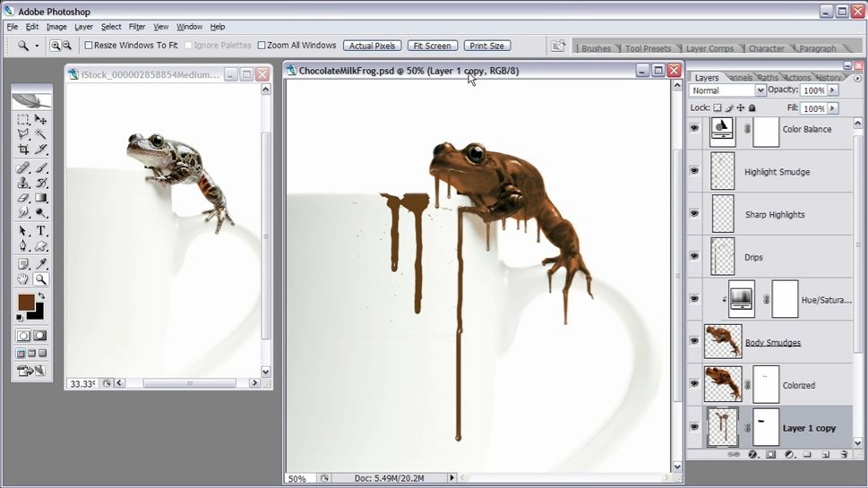Add a layer style in Layers panel

tap(752, 454)
